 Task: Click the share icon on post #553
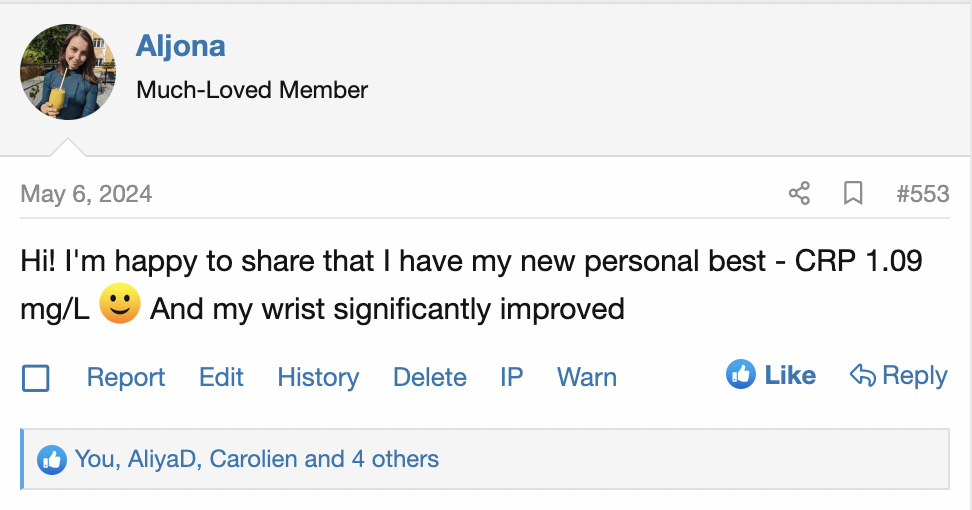[799, 193]
